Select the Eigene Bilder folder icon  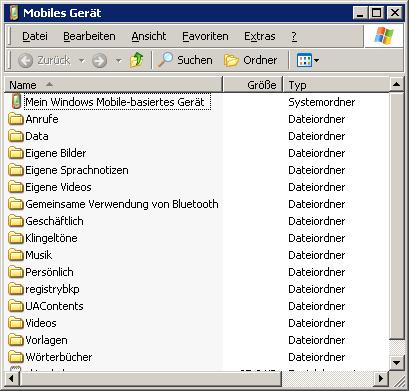point(16,153)
